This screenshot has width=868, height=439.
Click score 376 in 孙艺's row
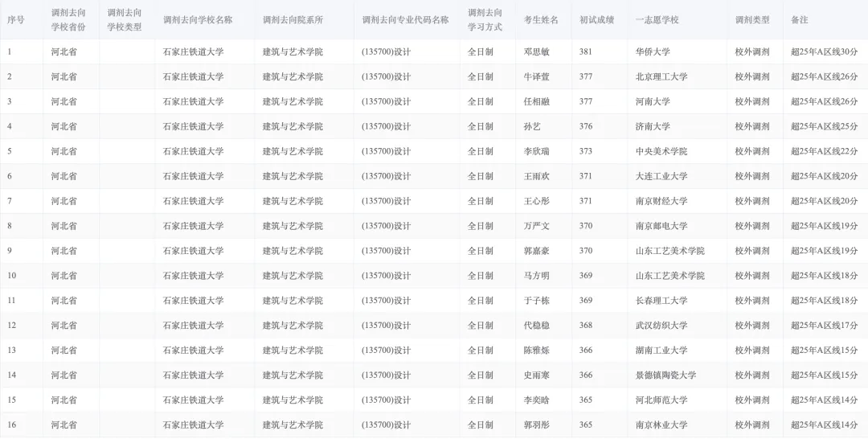(x=586, y=127)
